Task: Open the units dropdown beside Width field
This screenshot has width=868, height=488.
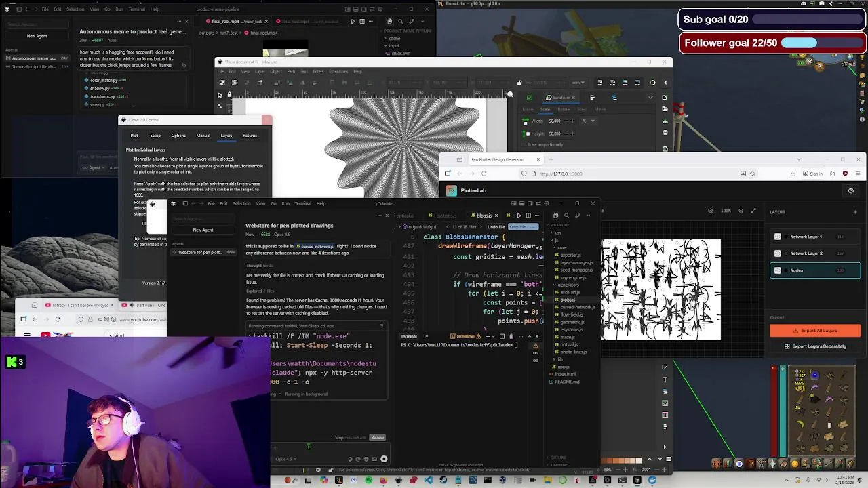Action: pos(589,121)
